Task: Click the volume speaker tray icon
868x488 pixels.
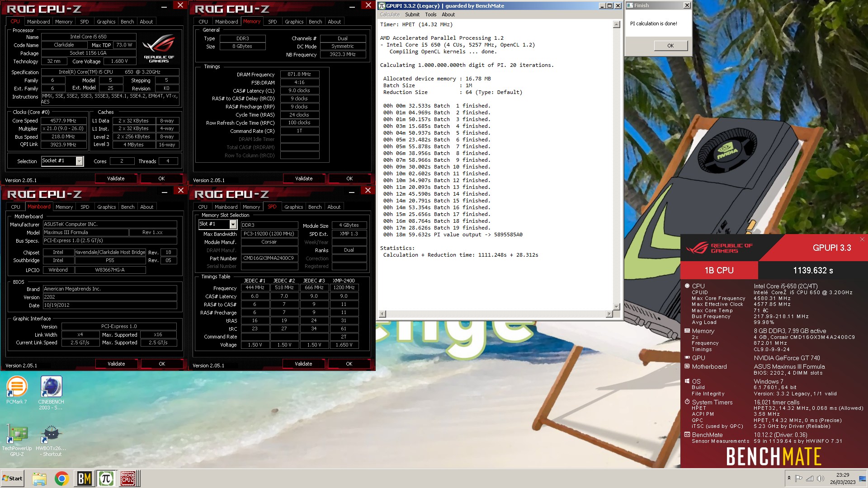Action: click(x=820, y=479)
